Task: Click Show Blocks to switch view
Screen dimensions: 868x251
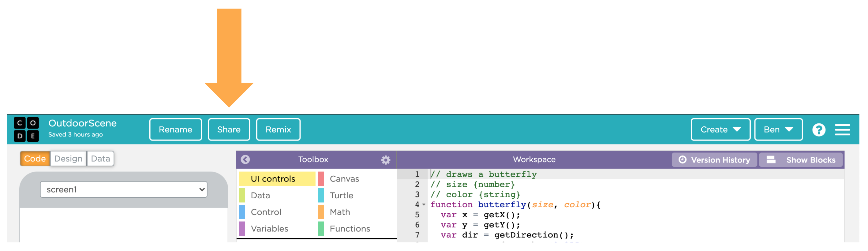Action: [x=801, y=160]
